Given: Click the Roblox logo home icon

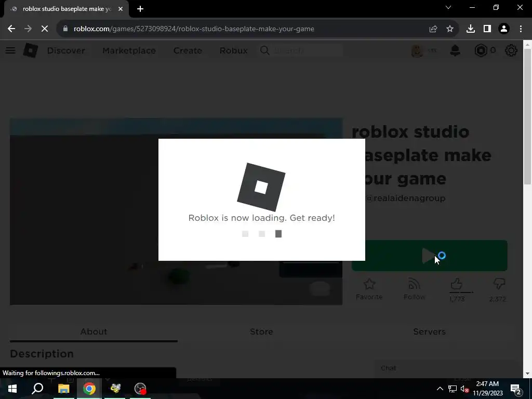Looking at the screenshot, I should (30, 50).
